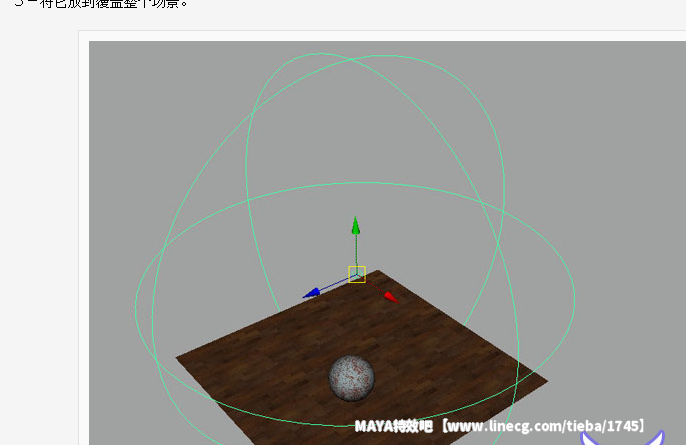686x445 pixels.
Task: Click the yellow center manipulator handle
Action: 357,274
